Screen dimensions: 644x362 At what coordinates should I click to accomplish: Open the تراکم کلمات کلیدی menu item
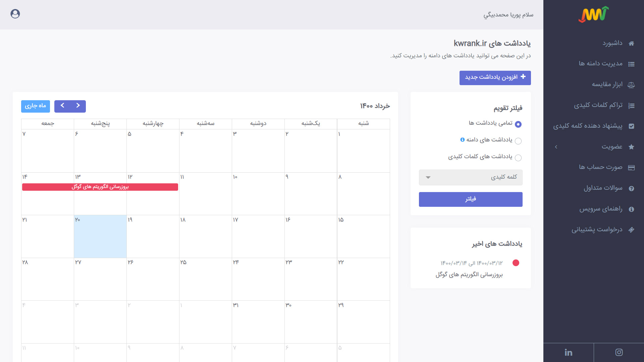594,105
